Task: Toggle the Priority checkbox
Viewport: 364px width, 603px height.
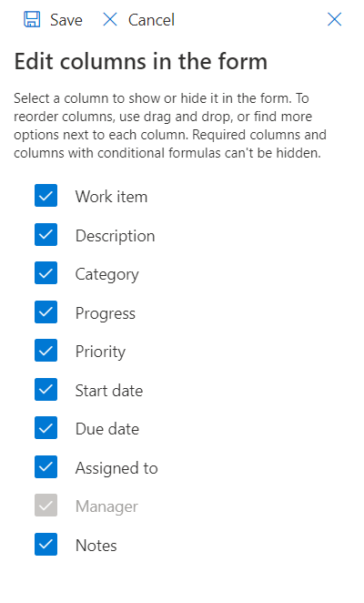Action: coord(45,351)
